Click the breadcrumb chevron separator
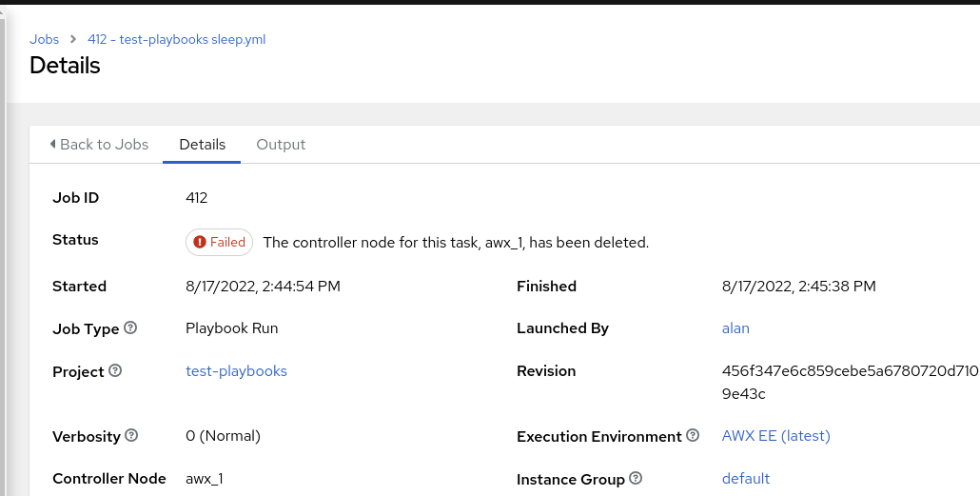Screen dimensions: 980x496 click(x=74, y=39)
